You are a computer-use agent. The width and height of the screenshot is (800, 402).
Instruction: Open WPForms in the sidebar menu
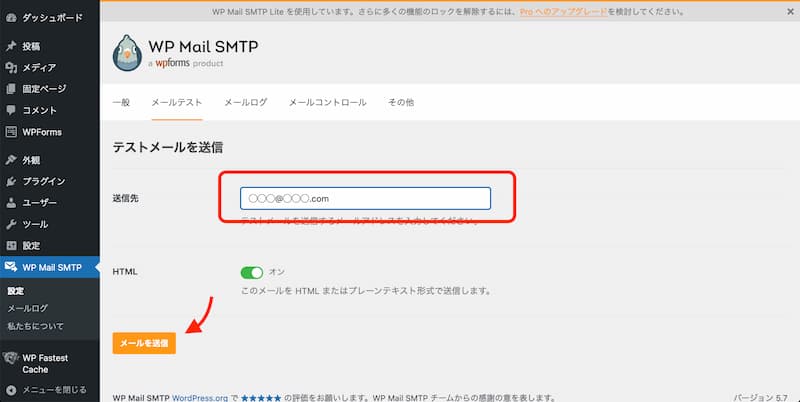pos(42,132)
